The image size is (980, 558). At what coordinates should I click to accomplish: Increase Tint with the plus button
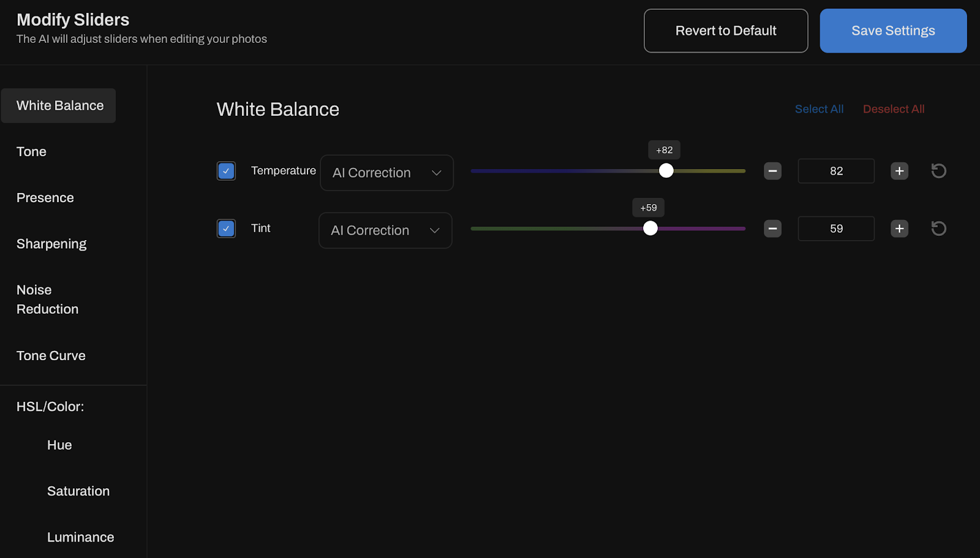[x=899, y=228]
